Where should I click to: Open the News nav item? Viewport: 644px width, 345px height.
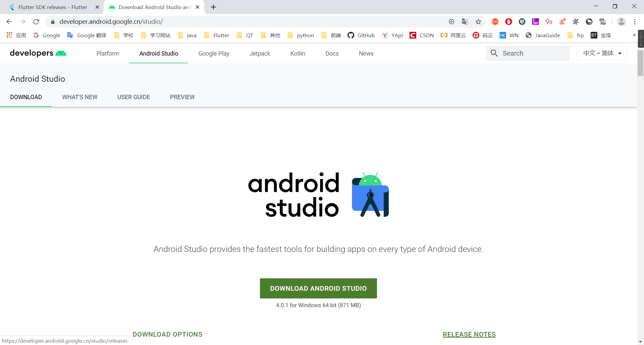pos(366,54)
